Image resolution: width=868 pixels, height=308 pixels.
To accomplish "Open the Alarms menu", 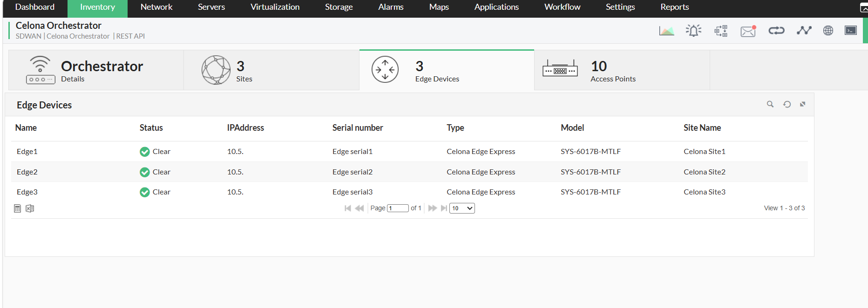I will (391, 7).
